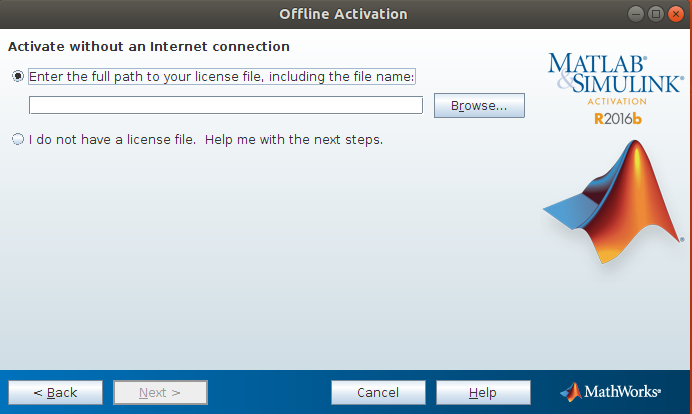Open the Help documentation
The image size is (692, 414).
[x=483, y=392]
